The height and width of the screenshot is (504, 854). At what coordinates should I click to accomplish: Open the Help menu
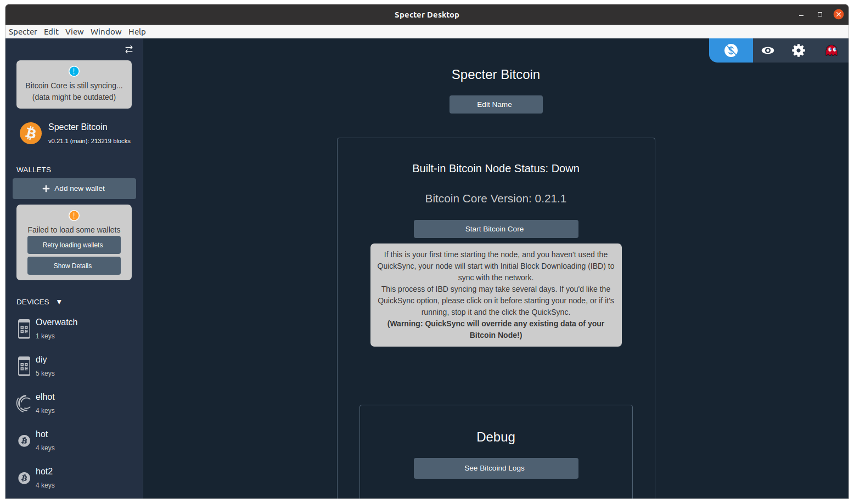point(137,32)
